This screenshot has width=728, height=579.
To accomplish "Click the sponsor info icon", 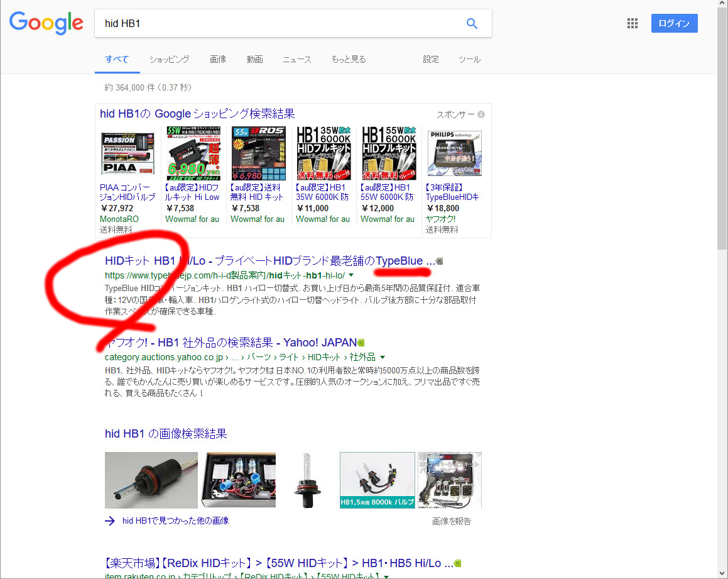I will 481,114.
